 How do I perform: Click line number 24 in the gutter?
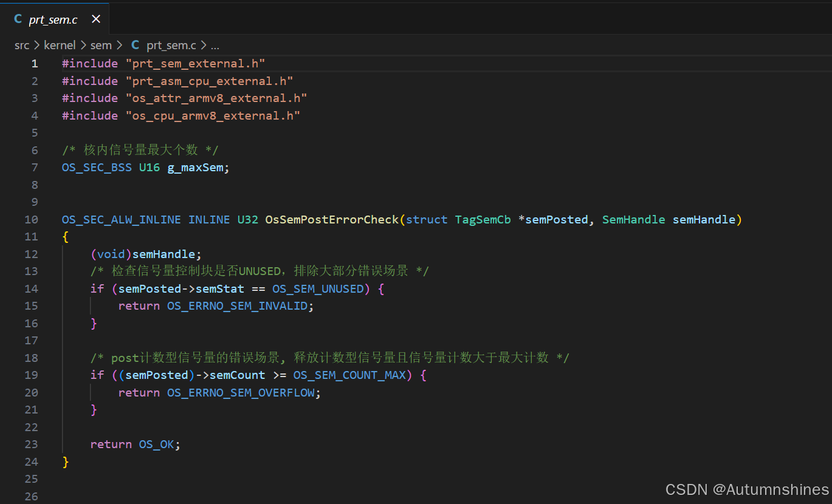click(32, 461)
